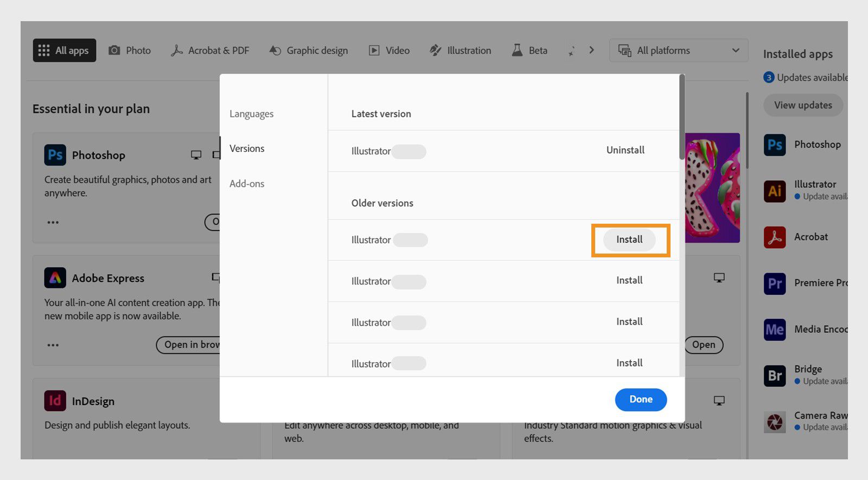Click the Bridge icon in Installed apps

[x=775, y=376]
